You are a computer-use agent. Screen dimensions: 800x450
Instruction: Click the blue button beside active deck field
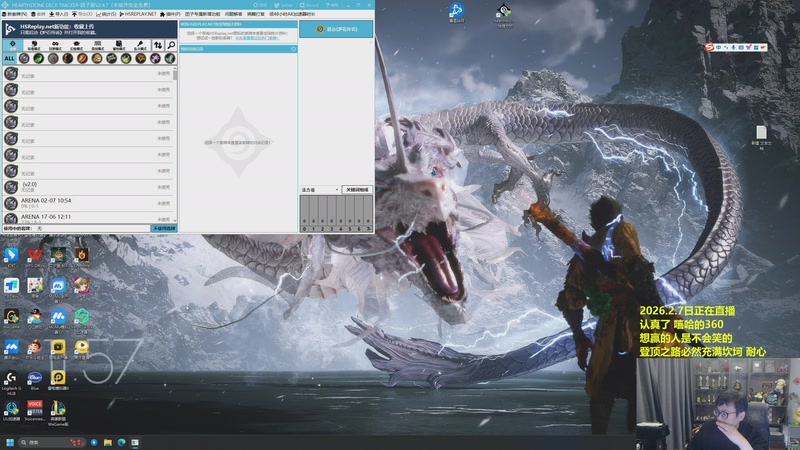pos(164,229)
